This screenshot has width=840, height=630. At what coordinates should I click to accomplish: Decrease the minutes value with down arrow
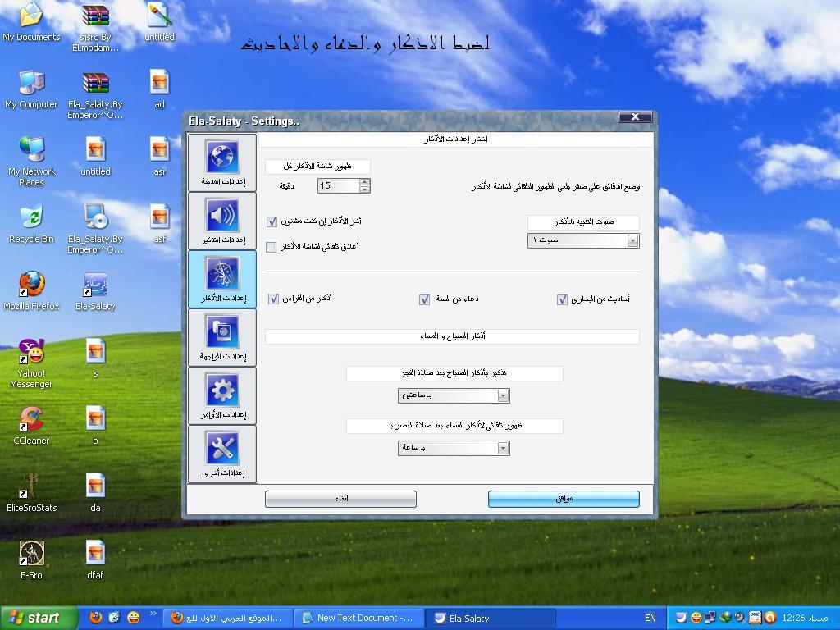(x=365, y=189)
